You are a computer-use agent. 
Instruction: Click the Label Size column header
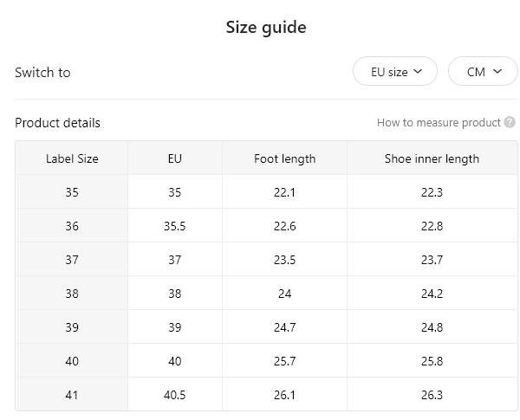point(72,158)
